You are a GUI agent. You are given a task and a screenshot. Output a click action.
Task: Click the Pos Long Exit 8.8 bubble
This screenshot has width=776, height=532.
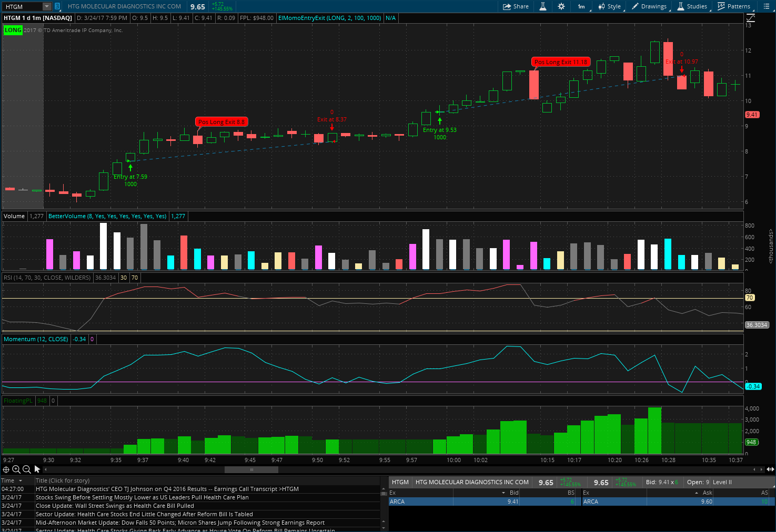click(221, 121)
